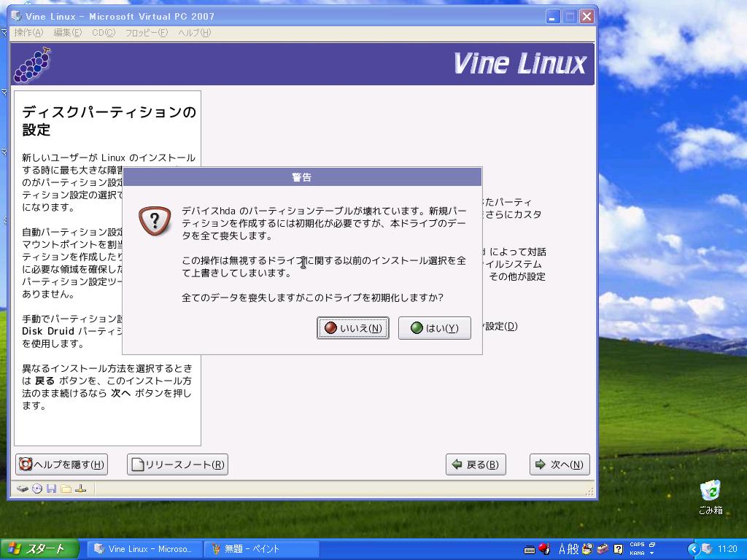Image resolution: width=747 pixels, height=560 pixels.
Task: Click the hard disk icon in the Virtual PC status bar
Action: point(23,489)
